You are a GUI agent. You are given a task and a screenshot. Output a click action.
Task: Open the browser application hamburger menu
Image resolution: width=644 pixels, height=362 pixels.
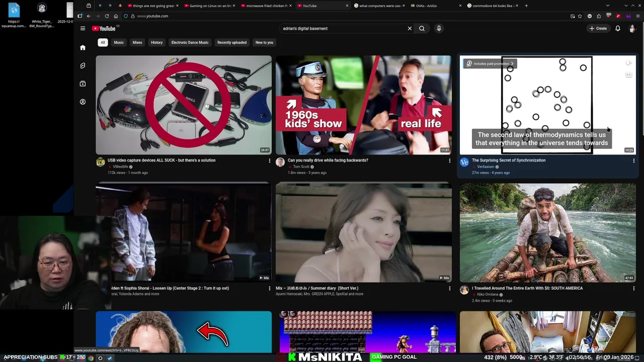coord(637,16)
